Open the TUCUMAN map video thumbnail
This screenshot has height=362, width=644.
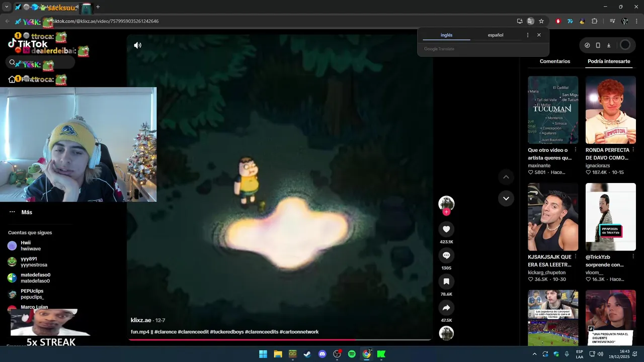[x=553, y=110]
